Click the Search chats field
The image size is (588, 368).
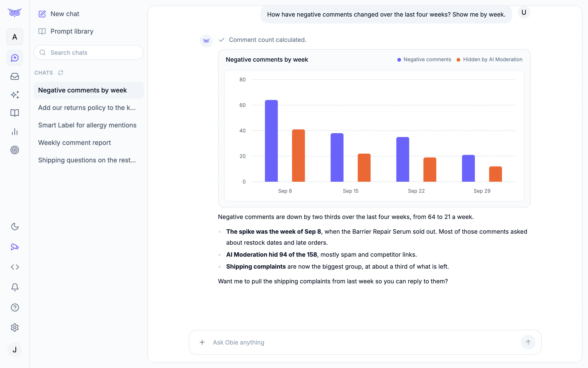click(89, 53)
